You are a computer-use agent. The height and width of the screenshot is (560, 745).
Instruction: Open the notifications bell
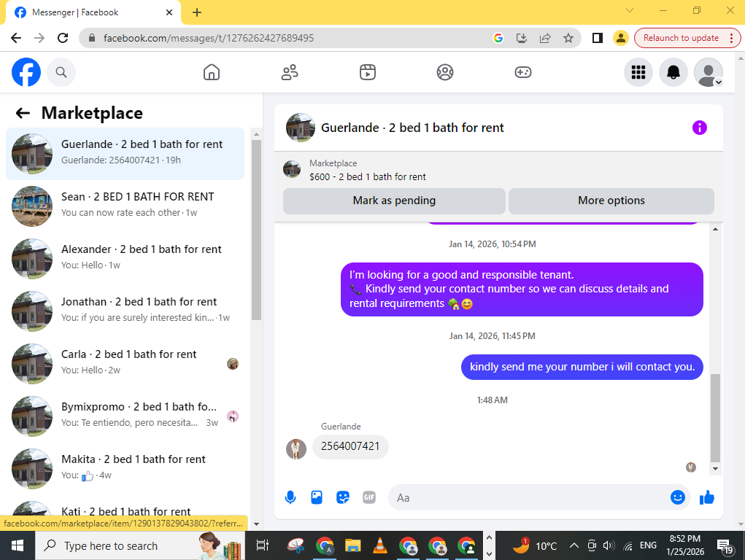[673, 72]
